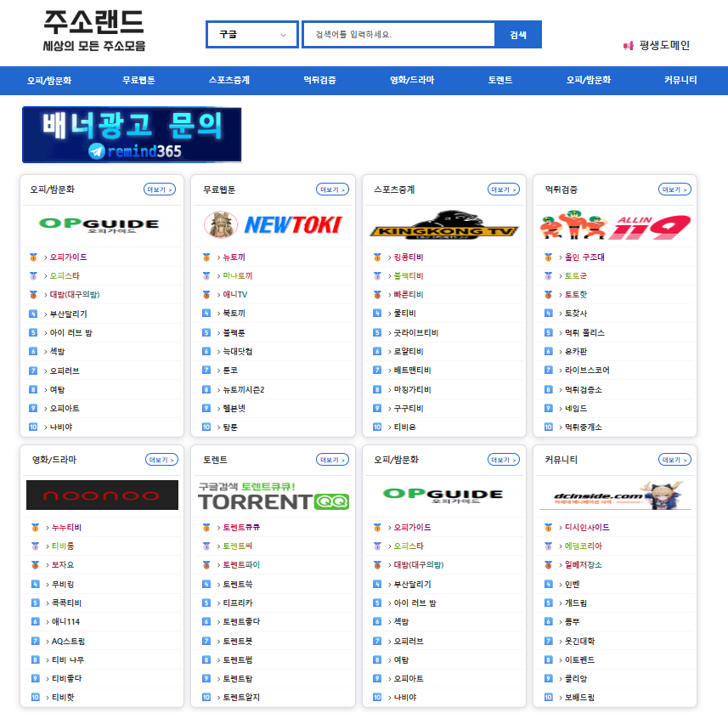Click the KINGKONG TV logo
This screenshot has width=728, height=713.
444,225
